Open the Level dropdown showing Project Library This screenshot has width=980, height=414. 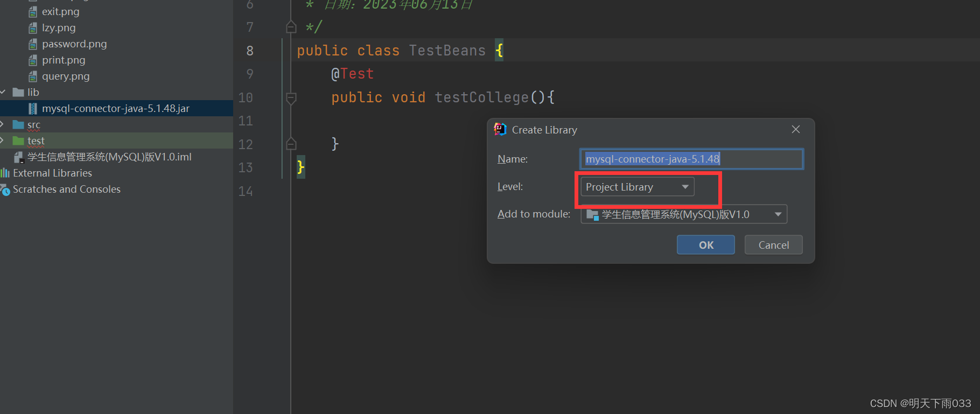pyautogui.click(x=638, y=187)
